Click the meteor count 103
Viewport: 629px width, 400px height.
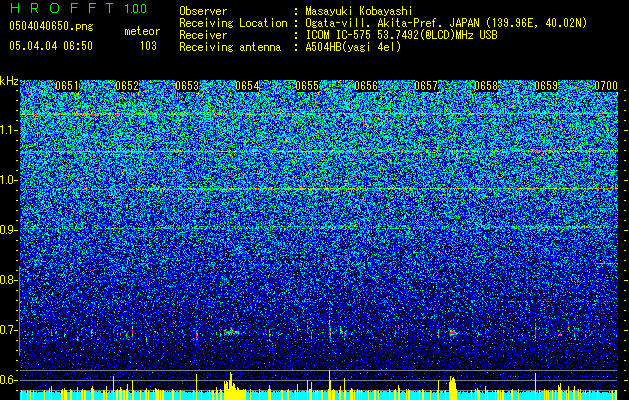pos(148,46)
